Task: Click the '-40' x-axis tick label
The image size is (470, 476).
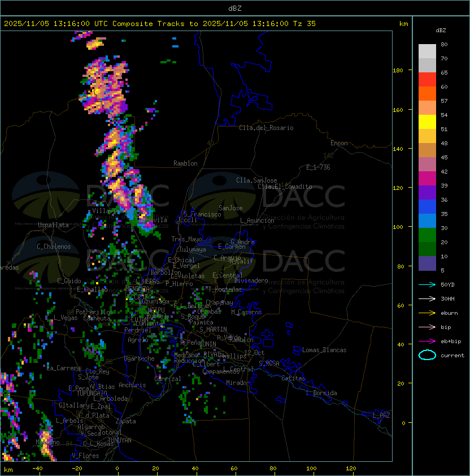Action: click(37, 469)
